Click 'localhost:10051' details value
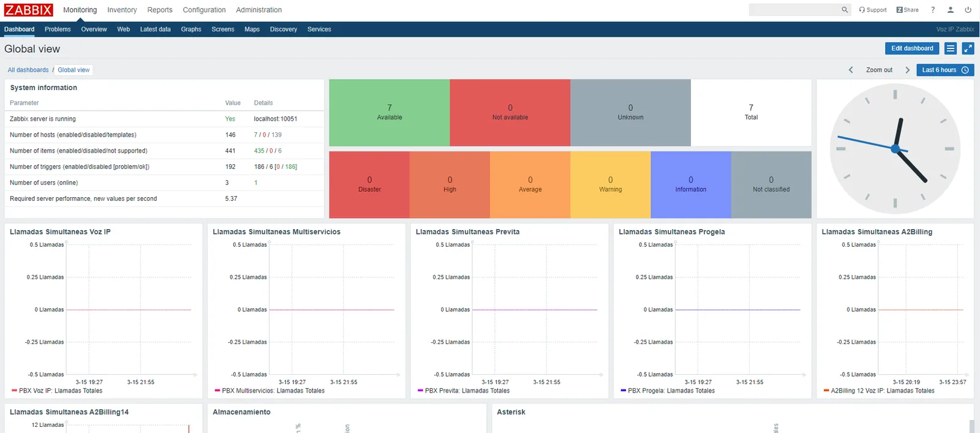The image size is (980, 433). pyautogui.click(x=276, y=119)
